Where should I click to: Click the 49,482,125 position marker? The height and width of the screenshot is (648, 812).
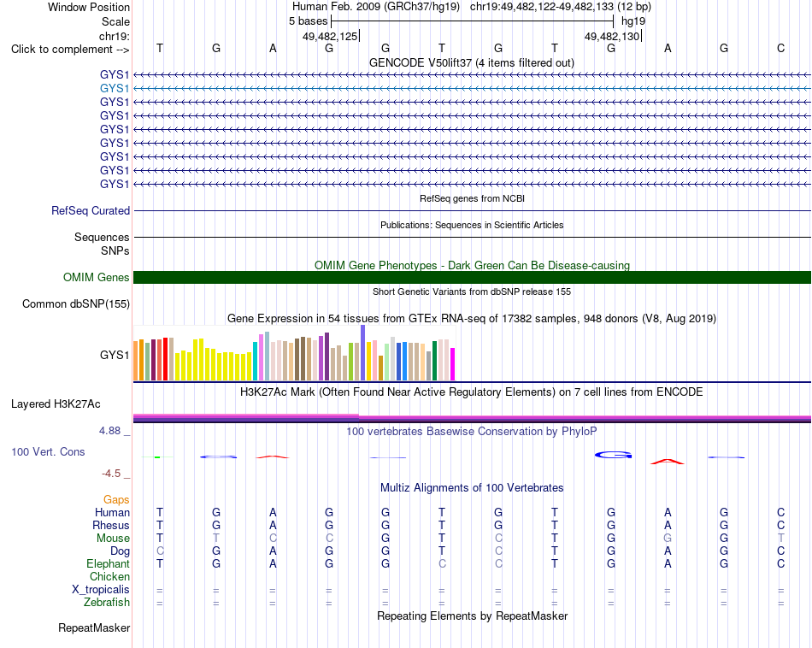(330, 36)
